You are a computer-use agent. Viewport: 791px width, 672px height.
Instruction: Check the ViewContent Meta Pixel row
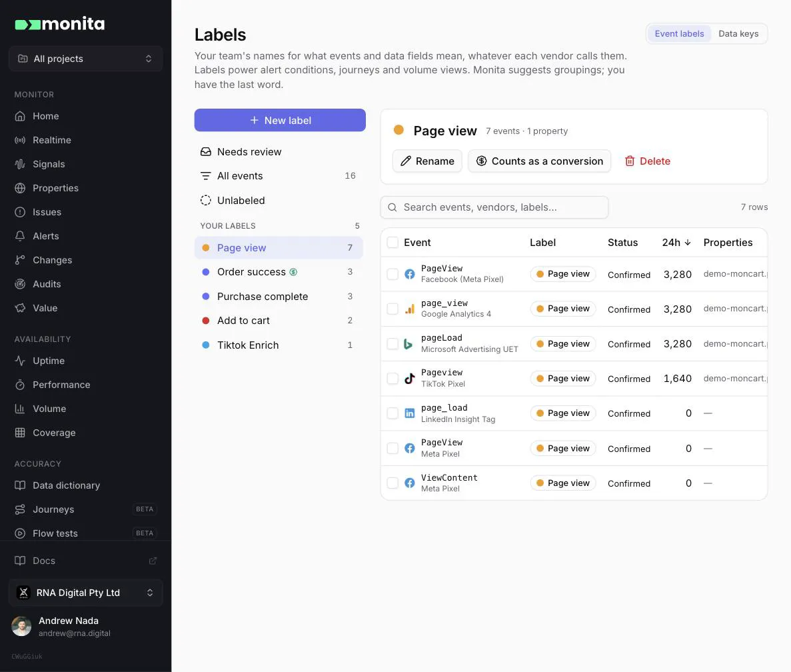tap(393, 483)
